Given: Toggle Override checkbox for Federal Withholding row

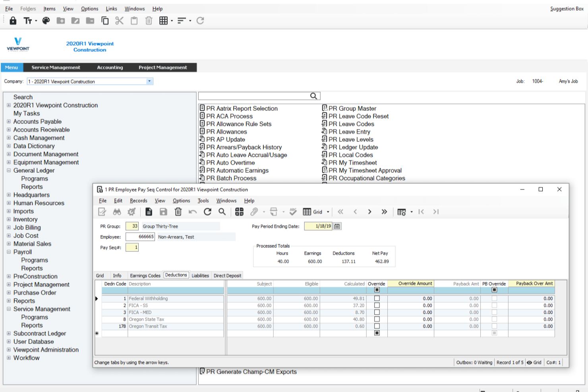Looking at the screenshot, I should click(377, 298).
